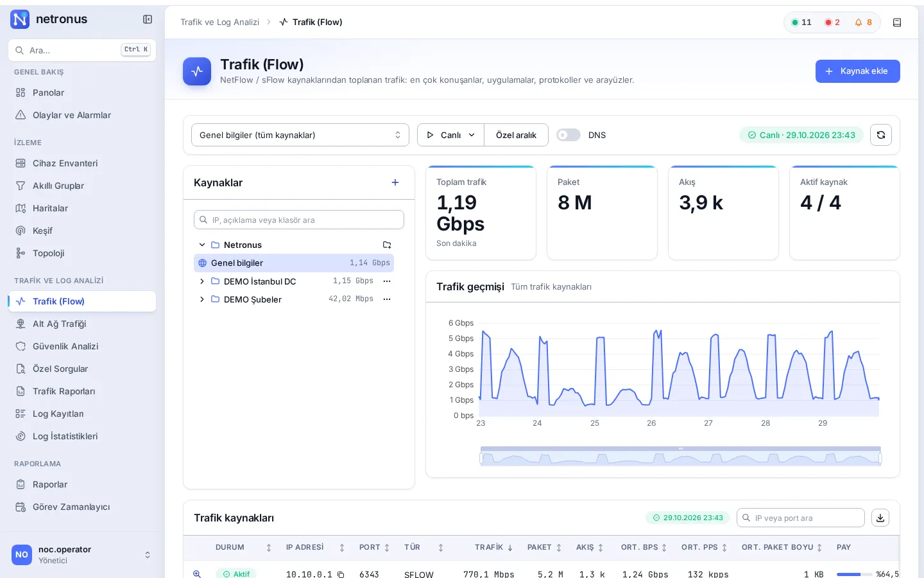Image resolution: width=924 pixels, height=578 pixels.
Task: Add a new source with plus icon
Action: (x=395, y=182)
